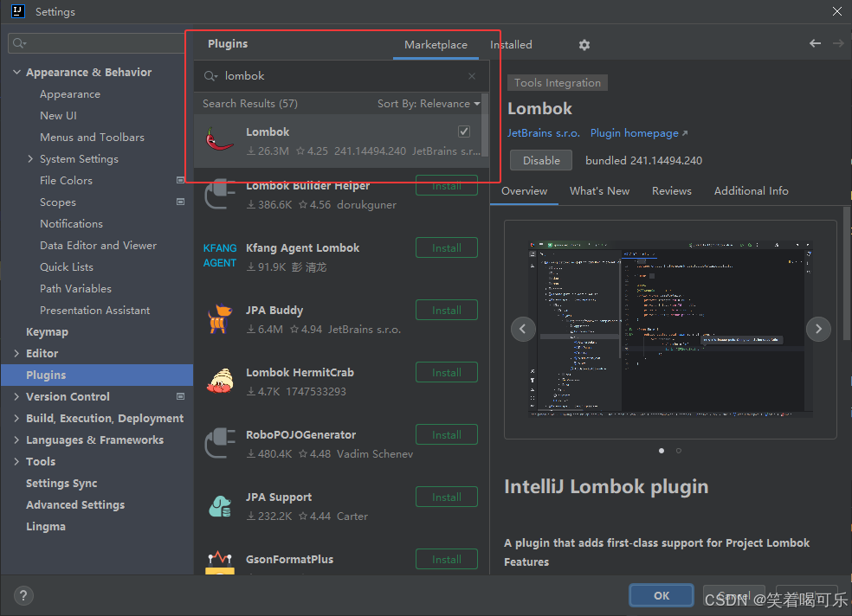This screenshot has height=616, width=852.
Task: Open the Overview tab
Action: (525, 191)
